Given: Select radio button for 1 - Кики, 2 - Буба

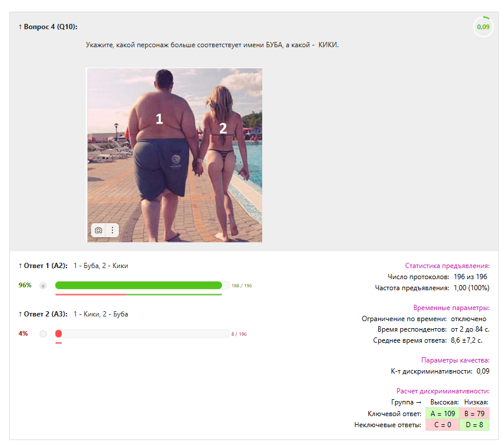Looking at the screenshot, I should (x=43, y=334).
